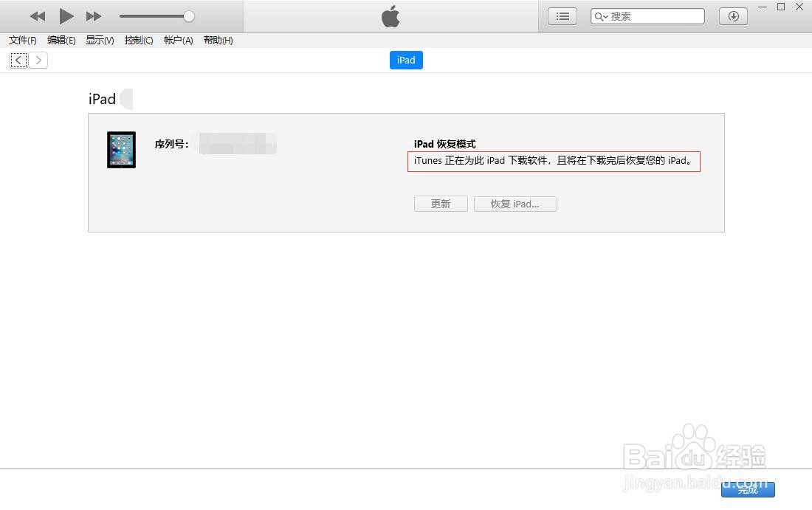The height and width of the screenshot is (510, 812).
Task: Maximize the iTunes window
Action: tap(781, 7)
